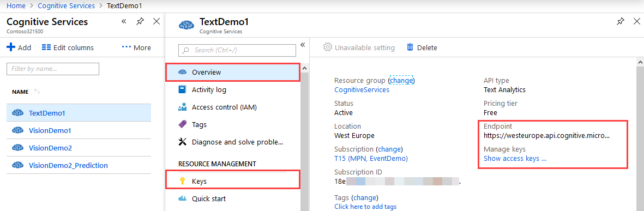Open VisionDemo2_Prediction resource
The width and height of the screenshot is (644, 211).
pyautogui.click(x=68, y=165)
